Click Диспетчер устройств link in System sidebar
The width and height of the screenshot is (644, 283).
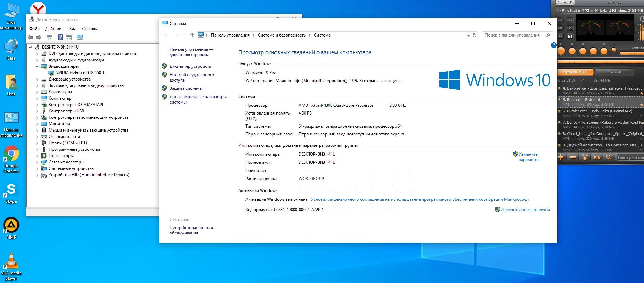coord(190,66)
